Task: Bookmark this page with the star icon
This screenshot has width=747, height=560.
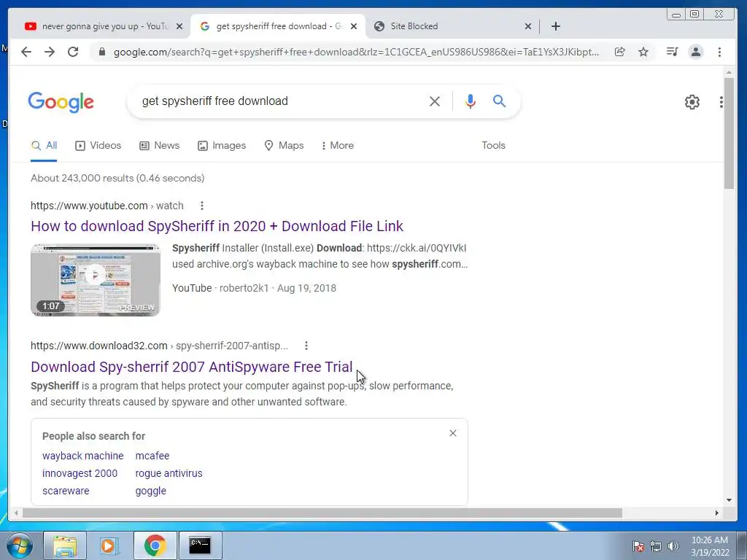Action: pos(643,52)
